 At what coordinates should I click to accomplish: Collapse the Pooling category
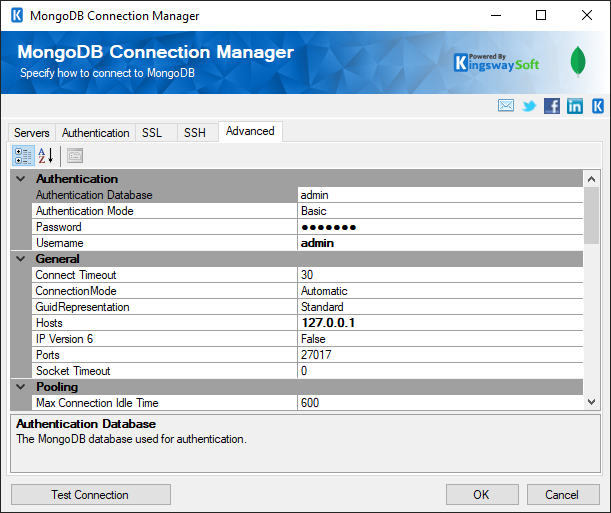[21, 387]
